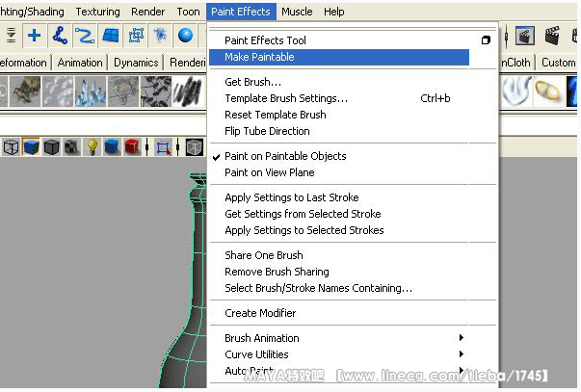
Task: Click the blue sphere icon in status line
Action: pyautogui.click(x=185, y=36)
